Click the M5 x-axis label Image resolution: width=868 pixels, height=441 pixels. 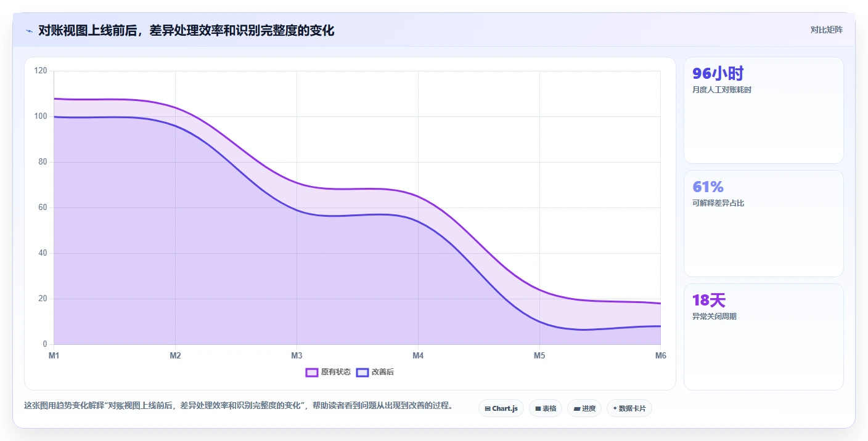tap(539, 356)
